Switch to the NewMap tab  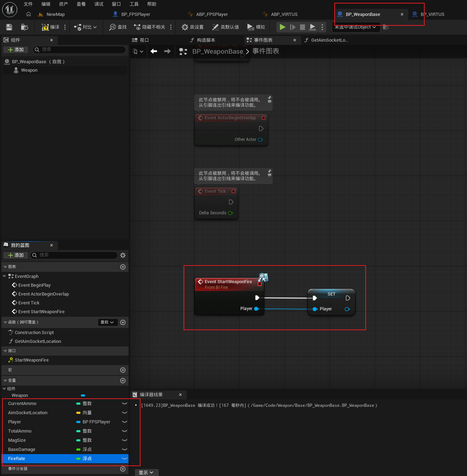click(x=52, y=14)
